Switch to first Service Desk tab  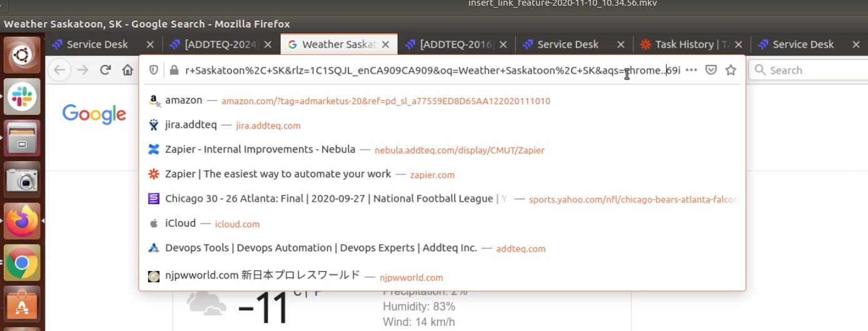[96, 44]
